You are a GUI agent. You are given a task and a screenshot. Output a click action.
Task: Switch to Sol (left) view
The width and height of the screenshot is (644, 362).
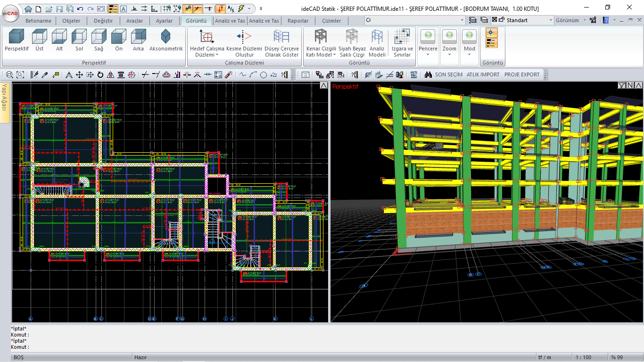[x=79, y=41]
